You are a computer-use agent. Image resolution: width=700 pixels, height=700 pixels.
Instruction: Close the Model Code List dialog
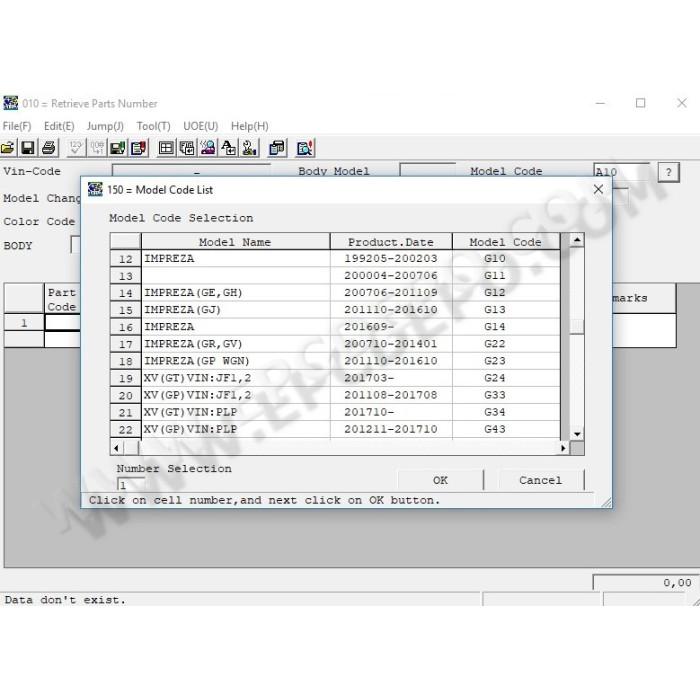[x=598, y=189]
